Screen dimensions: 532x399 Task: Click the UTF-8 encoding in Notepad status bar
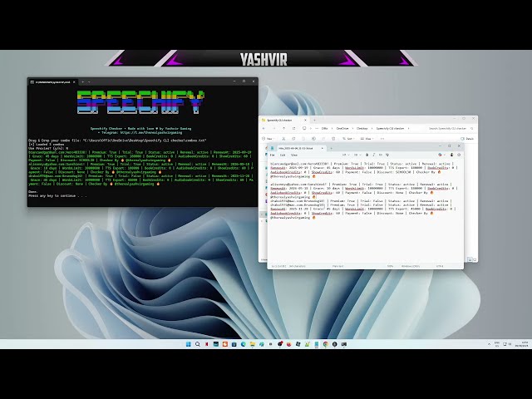click(x=440, y=266)
